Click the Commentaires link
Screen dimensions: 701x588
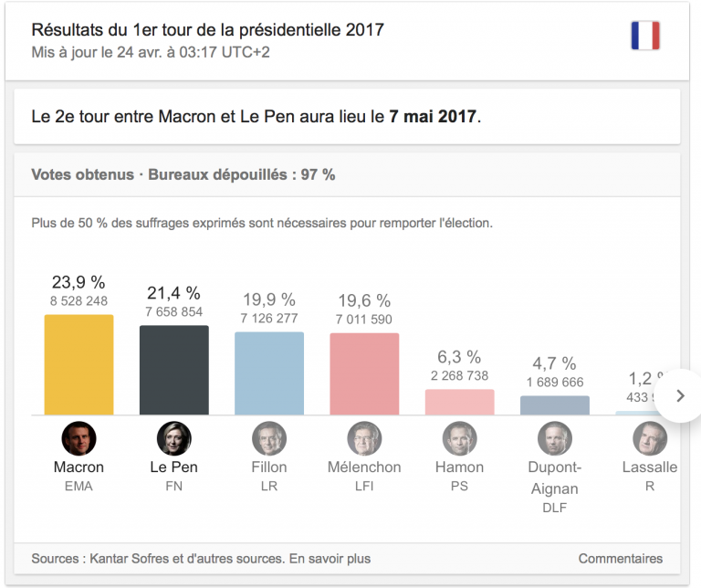click(620, 559)
